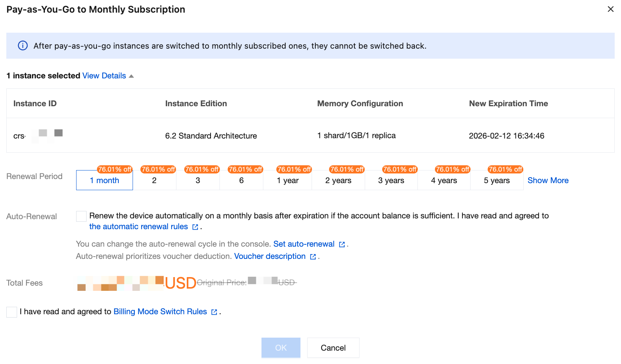Enable the Auto-Renewal checkbox
This screenshot has height=364, width=621.
[x=81, y=216]
